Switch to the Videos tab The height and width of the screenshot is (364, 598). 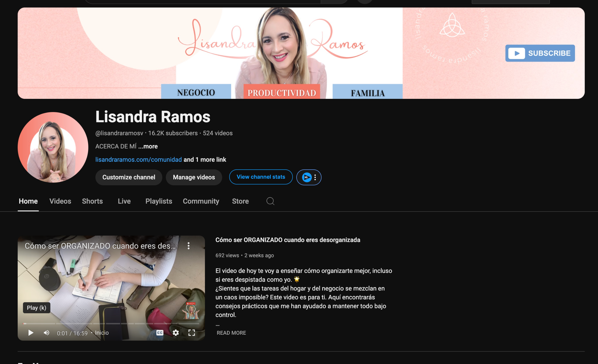pos(60,201)
